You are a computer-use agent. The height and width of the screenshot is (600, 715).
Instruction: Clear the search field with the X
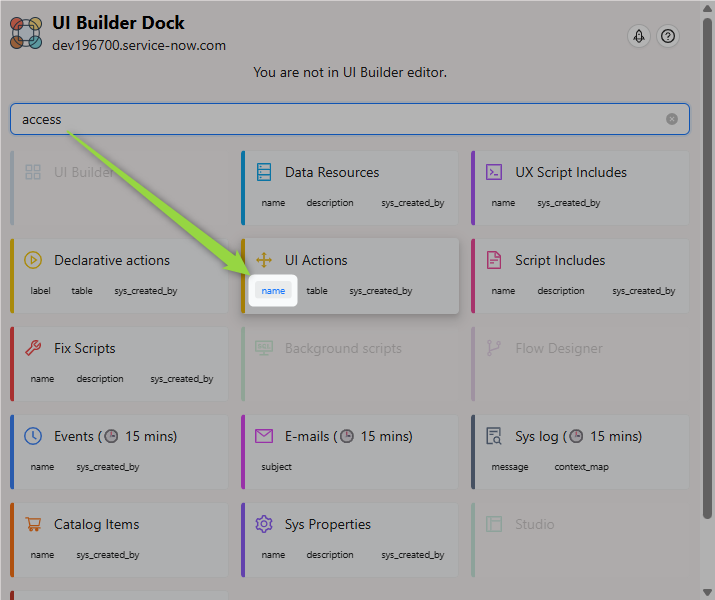[x=672, y=119]
